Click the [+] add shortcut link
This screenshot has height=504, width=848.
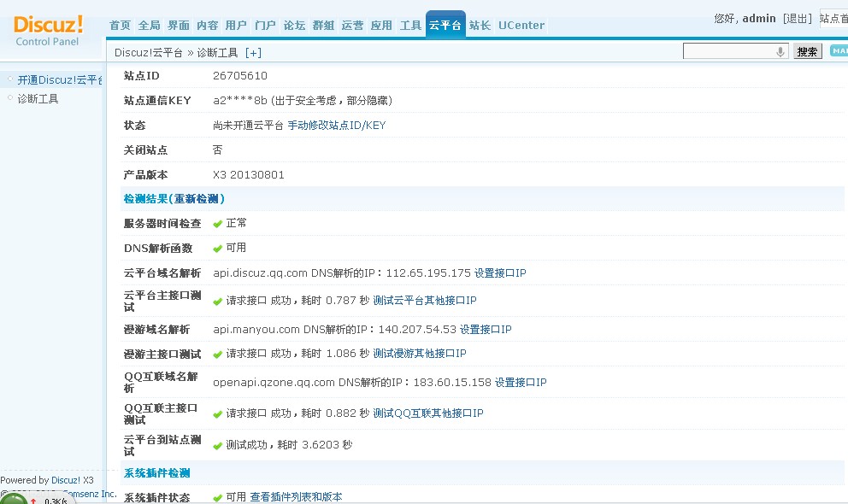point(253,53)
